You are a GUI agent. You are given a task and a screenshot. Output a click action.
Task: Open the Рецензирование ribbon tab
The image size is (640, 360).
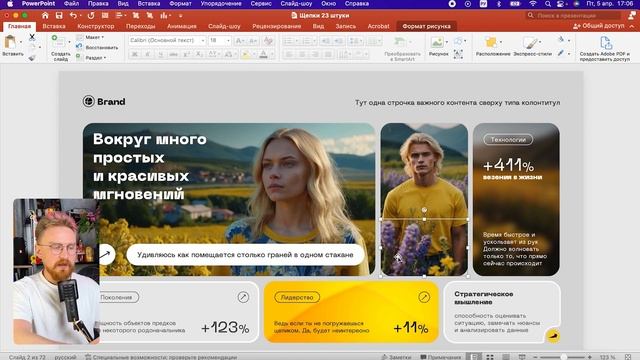pos(277,26)
